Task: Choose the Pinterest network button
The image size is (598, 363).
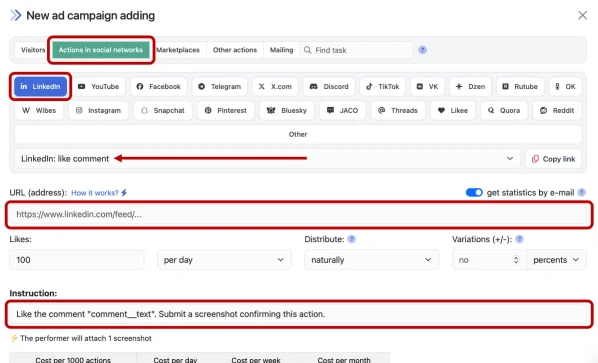Action: click(x=226, y=111)
